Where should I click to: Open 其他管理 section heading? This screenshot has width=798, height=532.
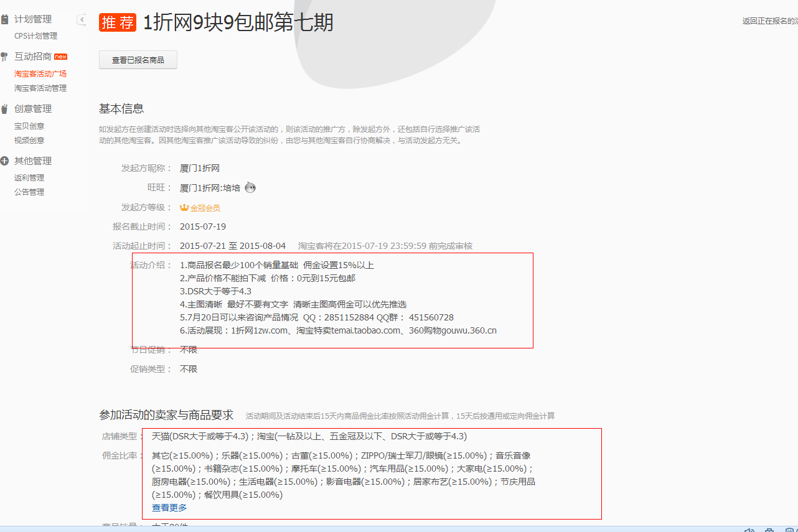33,161
